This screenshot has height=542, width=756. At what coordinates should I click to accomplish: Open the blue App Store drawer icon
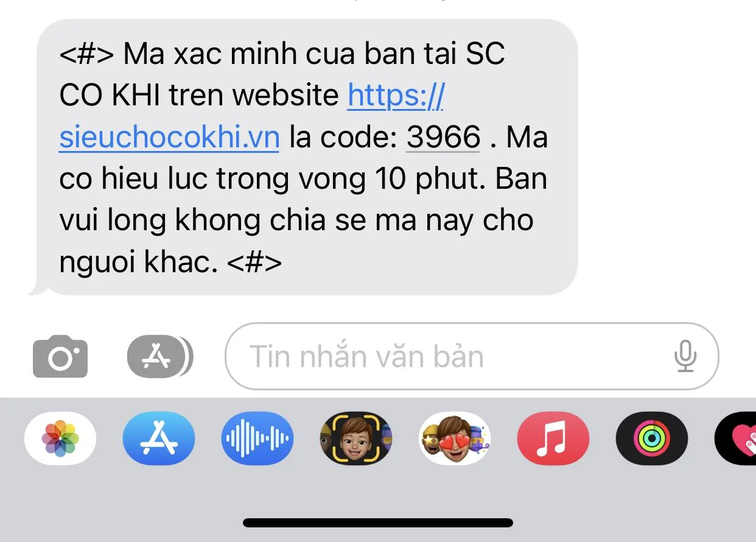159,438
